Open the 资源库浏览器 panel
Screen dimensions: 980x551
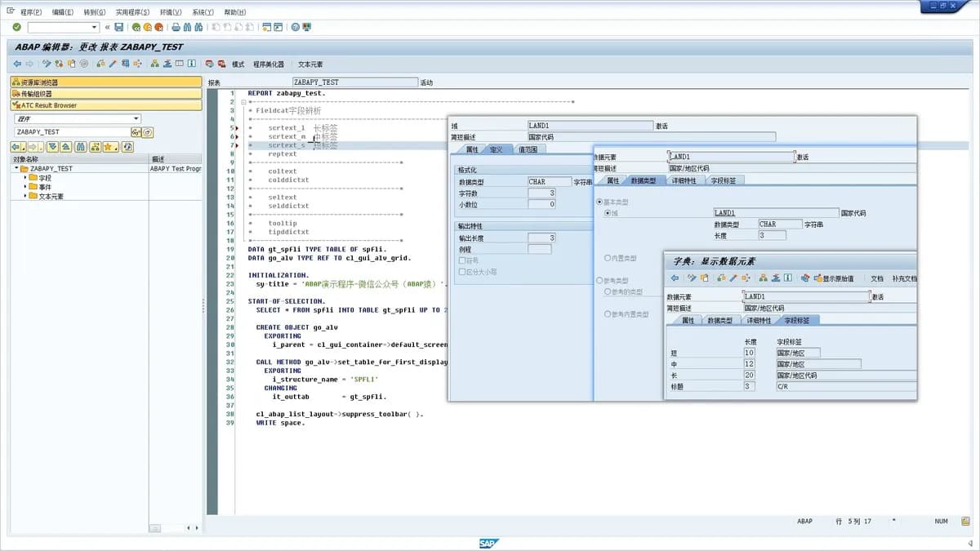(x=106, y=82)
